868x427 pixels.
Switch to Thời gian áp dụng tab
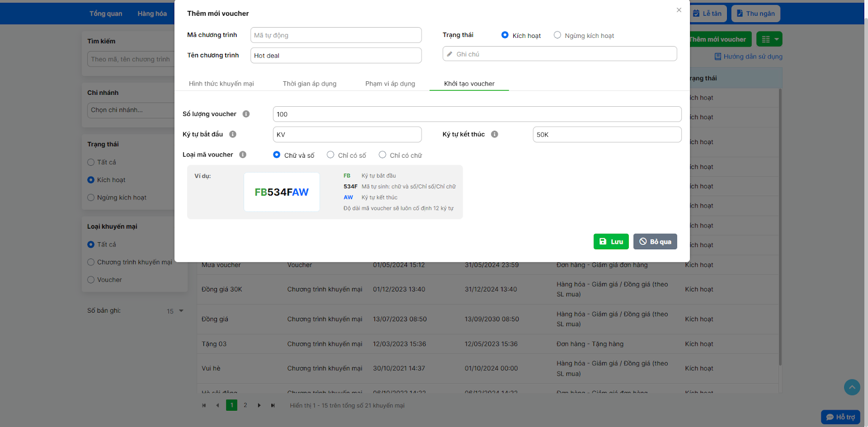[x=309, y=83]
